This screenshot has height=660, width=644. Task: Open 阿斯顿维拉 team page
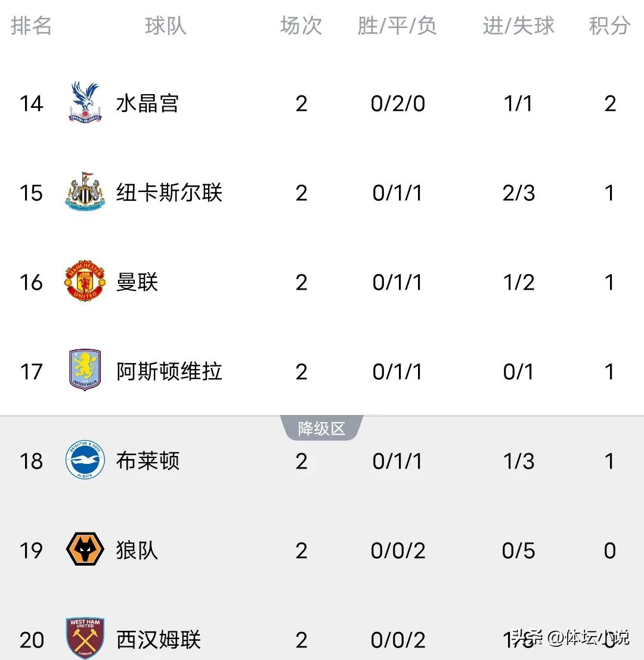[x=169, y=371]
